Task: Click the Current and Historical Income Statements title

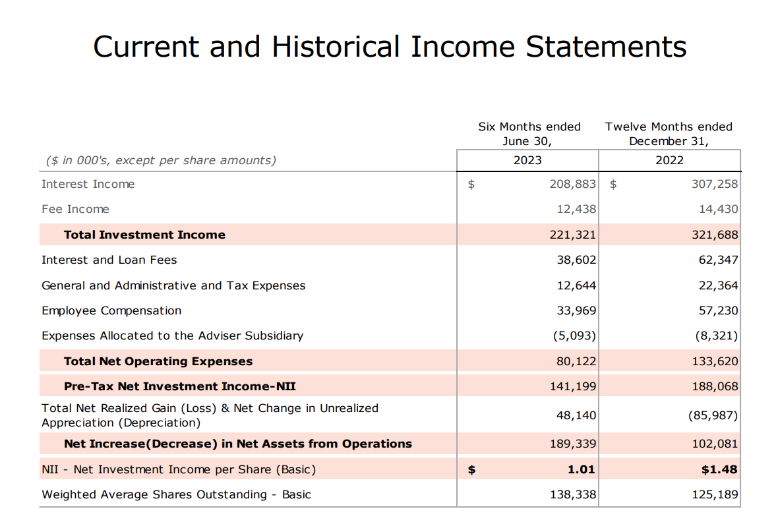Action: pos(390,47)
